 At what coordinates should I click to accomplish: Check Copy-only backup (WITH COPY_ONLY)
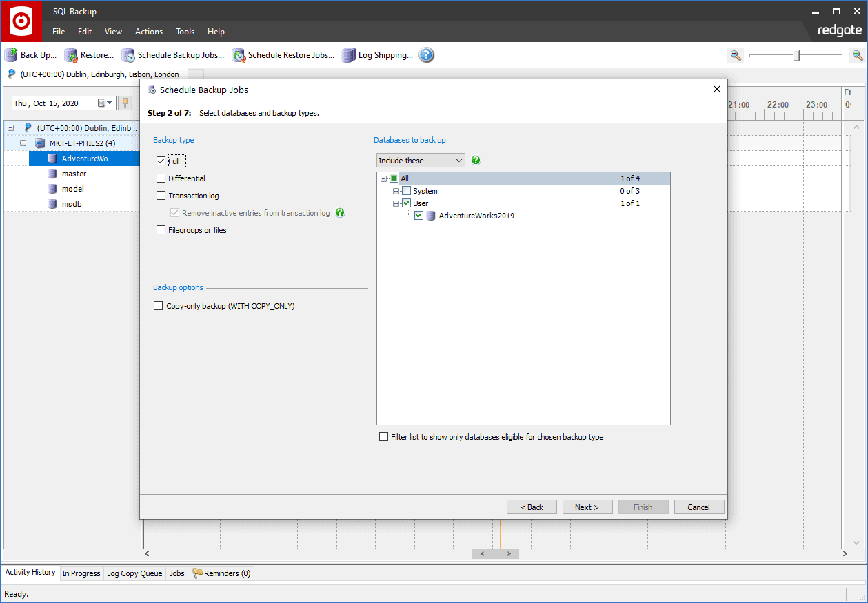click(158, 305)
